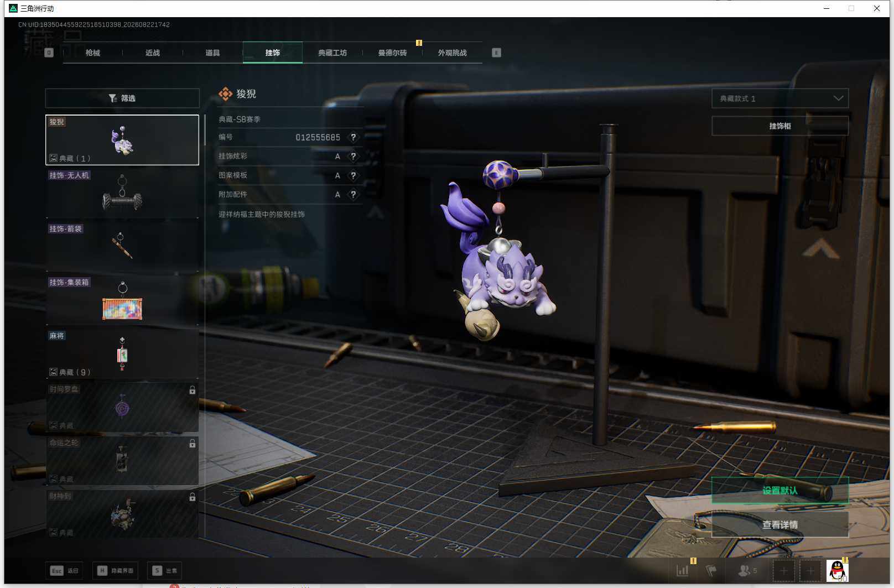This screenshot has height=588, width=894.
Task: Click the lock icon on 时间罗盘
Action: pyautogui.click(x=193, y=390)
